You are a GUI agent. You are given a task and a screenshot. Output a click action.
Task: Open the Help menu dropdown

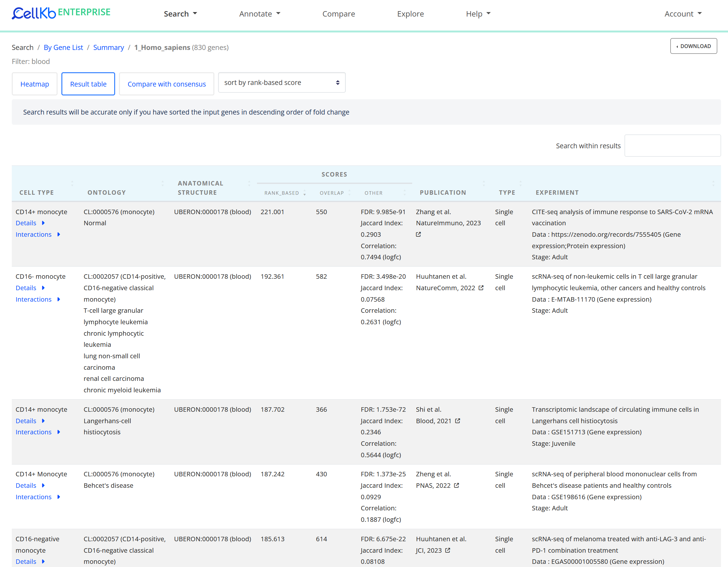tap(478, 14)
